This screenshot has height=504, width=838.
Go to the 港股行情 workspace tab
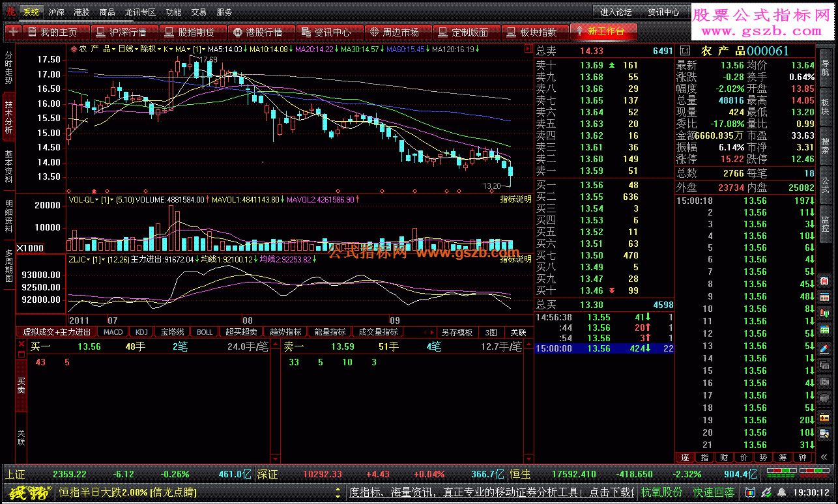click(x=261, y=31)
